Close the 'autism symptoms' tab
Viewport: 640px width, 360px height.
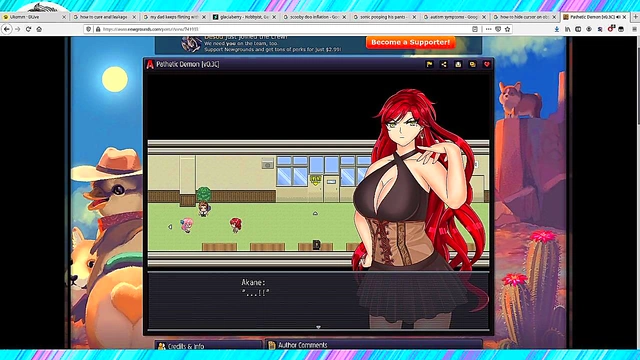tap(484, 17)
